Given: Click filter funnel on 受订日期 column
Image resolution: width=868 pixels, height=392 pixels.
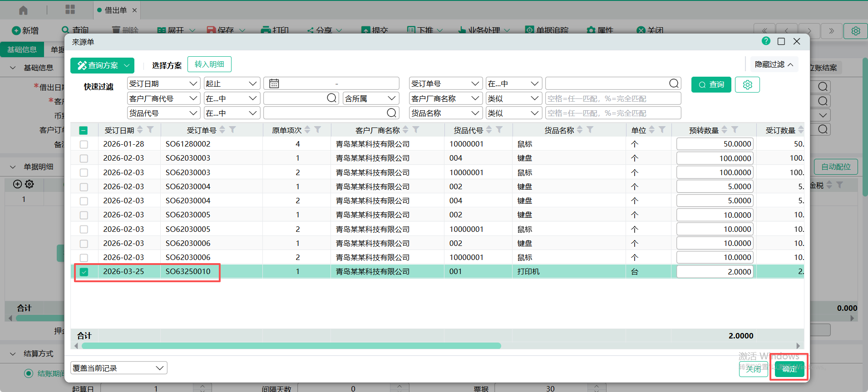Looking at the screenshot, I should click(x=150, y=130).
